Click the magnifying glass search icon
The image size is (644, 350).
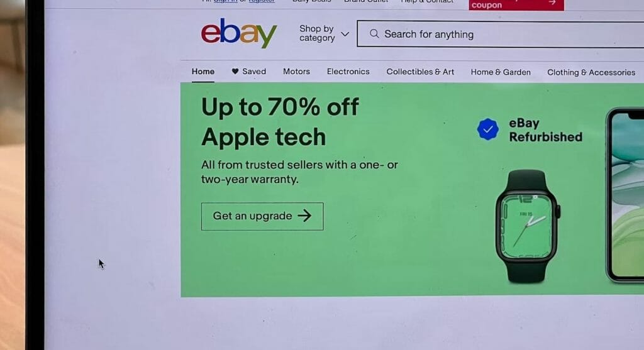click(374, 34)
